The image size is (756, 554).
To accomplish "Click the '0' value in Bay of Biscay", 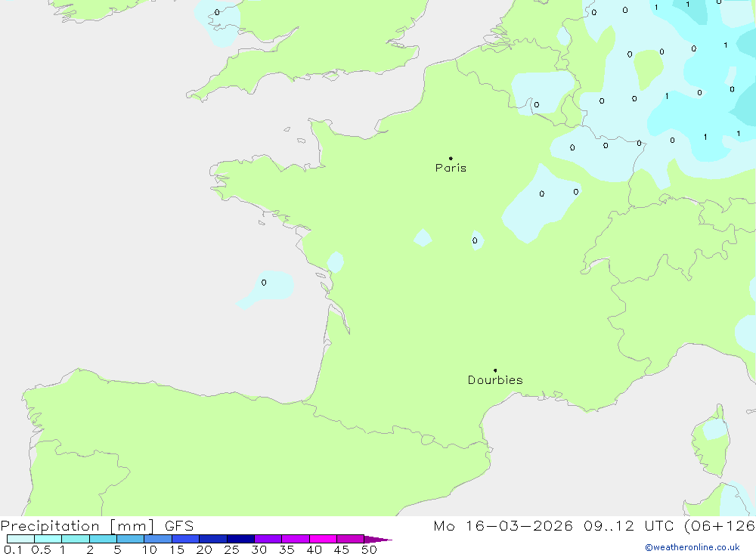I will point(264,283).
